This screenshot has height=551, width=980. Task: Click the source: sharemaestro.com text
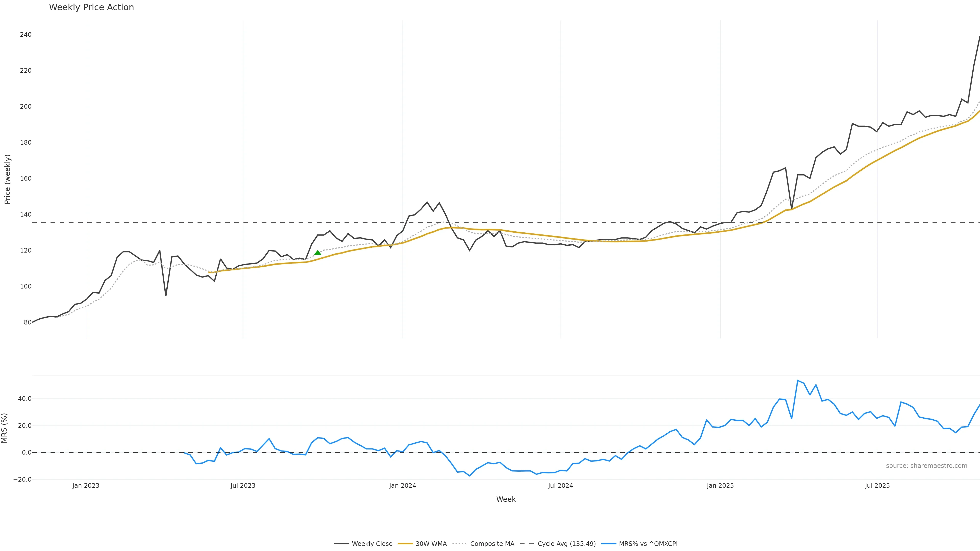click(x=926, y=466)
